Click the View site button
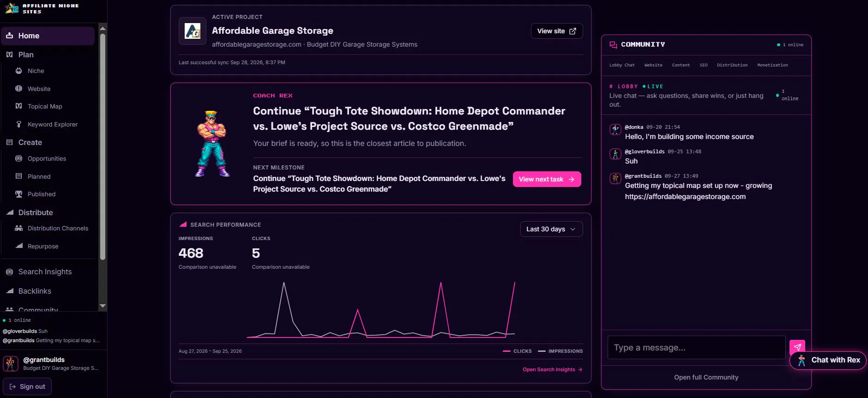Image resolution: width=868 pixels, height=398 pixels. 557,31
